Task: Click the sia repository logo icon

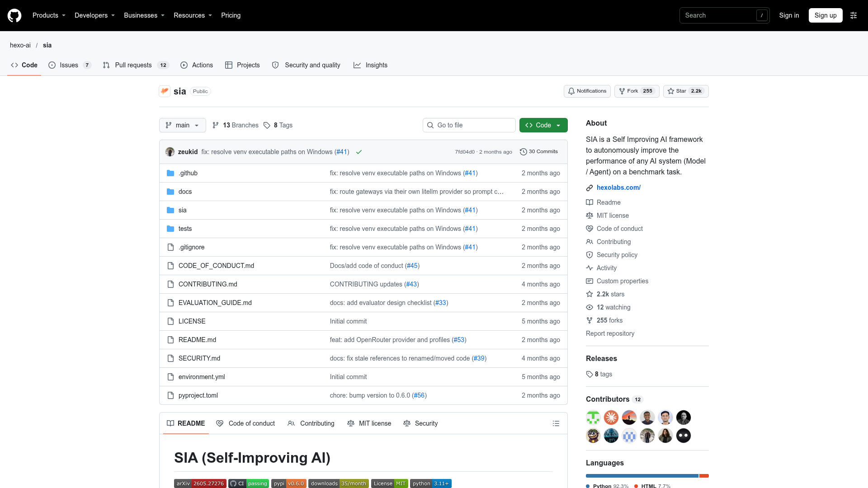Action: 165,91
